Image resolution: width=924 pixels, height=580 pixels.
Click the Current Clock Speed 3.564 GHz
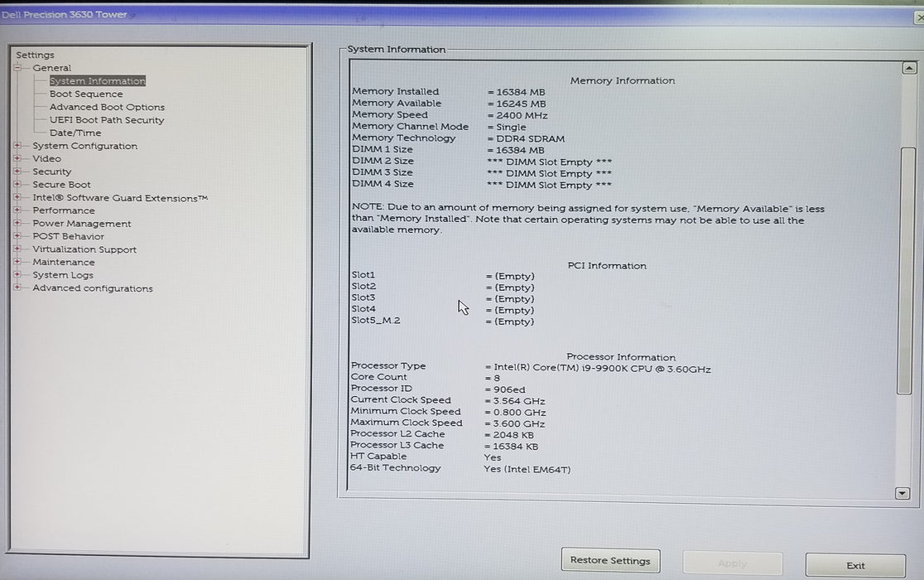515,401
